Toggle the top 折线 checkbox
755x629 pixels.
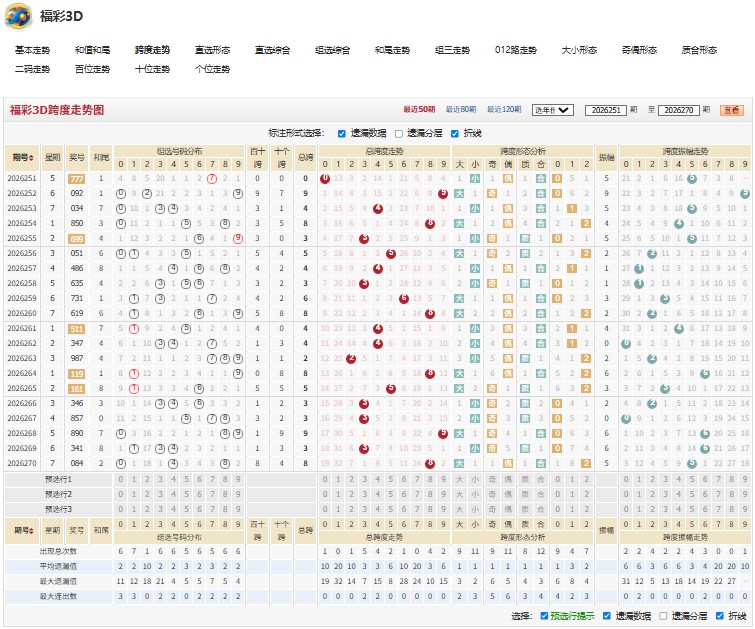[x=455, y=133]
